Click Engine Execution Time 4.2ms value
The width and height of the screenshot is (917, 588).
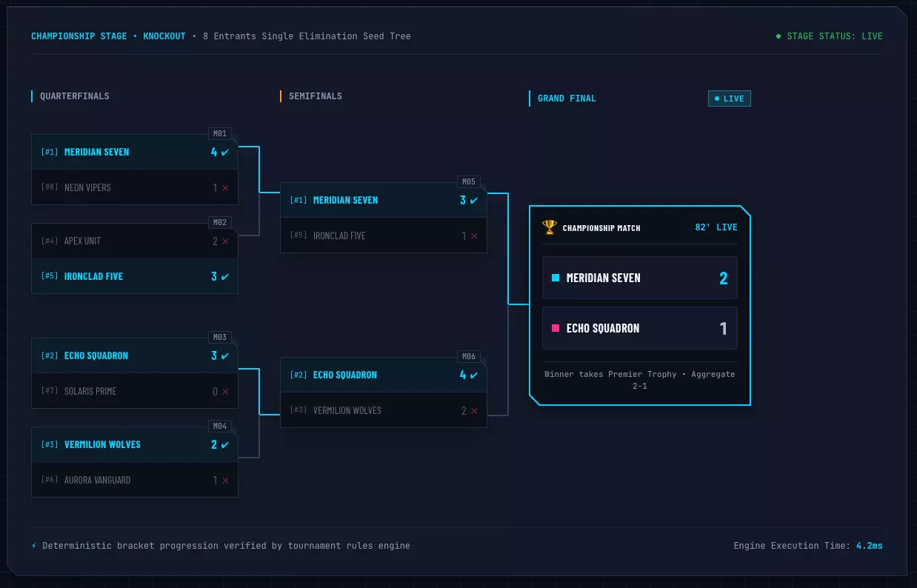click(x=870, y=546)
